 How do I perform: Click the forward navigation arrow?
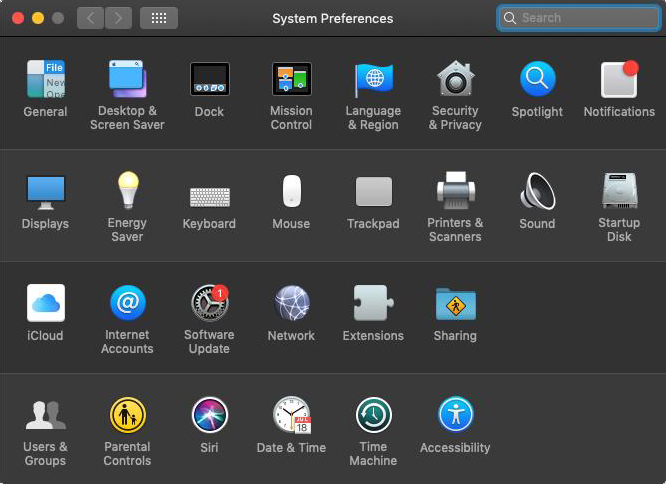(118, 18)
